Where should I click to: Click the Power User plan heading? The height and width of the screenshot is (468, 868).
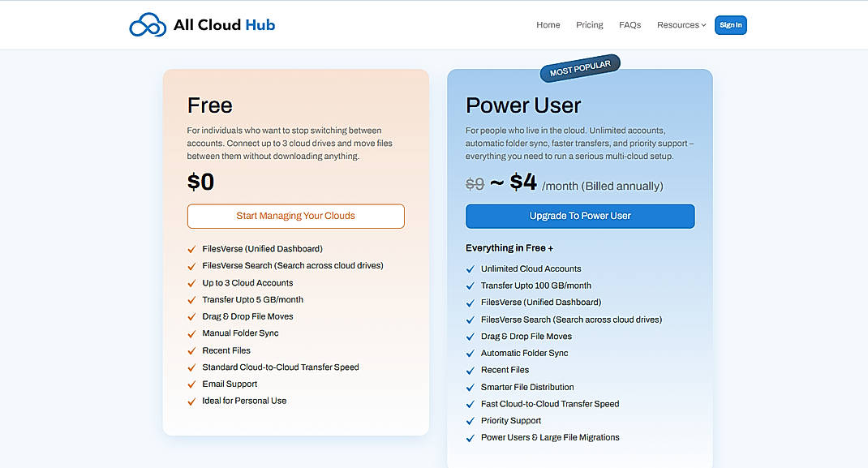click(x=523, y=105)
